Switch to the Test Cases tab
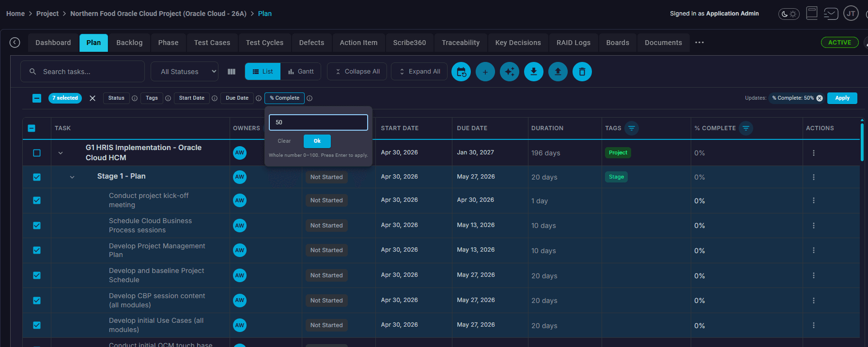Viewport: 868px width, 347px height. [x=212, y=43]
